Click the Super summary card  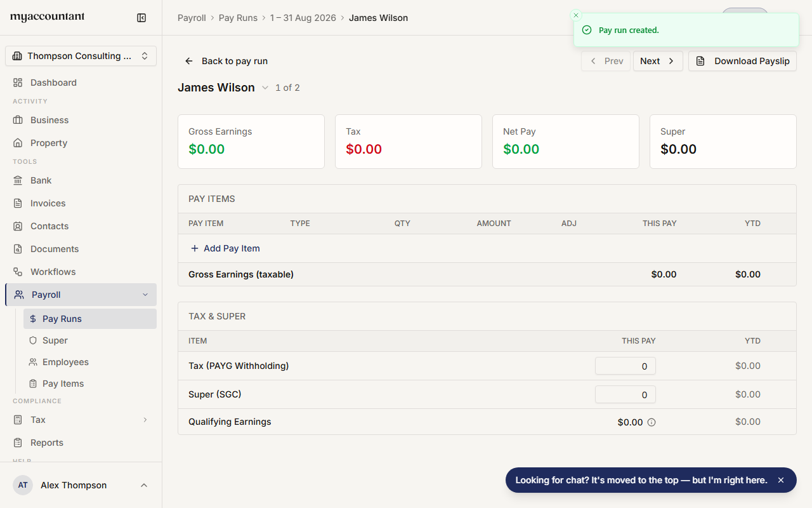723,142
